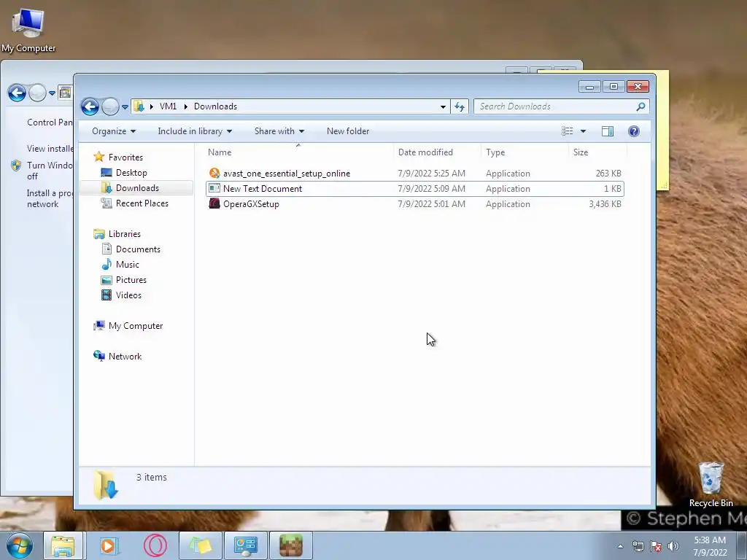Open recent locations dropdown beside navigation arrows
Image resolution: width=747 pixels, height=560 pixels.
[x=125, y=107]
